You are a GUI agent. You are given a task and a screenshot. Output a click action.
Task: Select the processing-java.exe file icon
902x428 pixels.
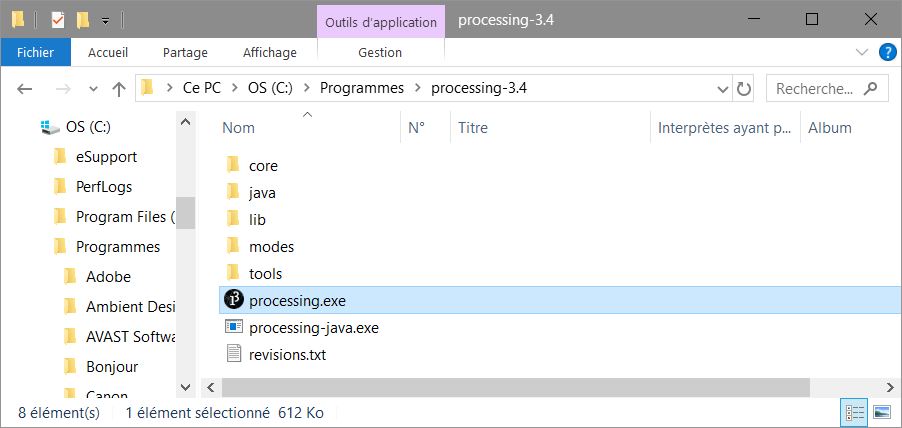(x=234, y=327)
